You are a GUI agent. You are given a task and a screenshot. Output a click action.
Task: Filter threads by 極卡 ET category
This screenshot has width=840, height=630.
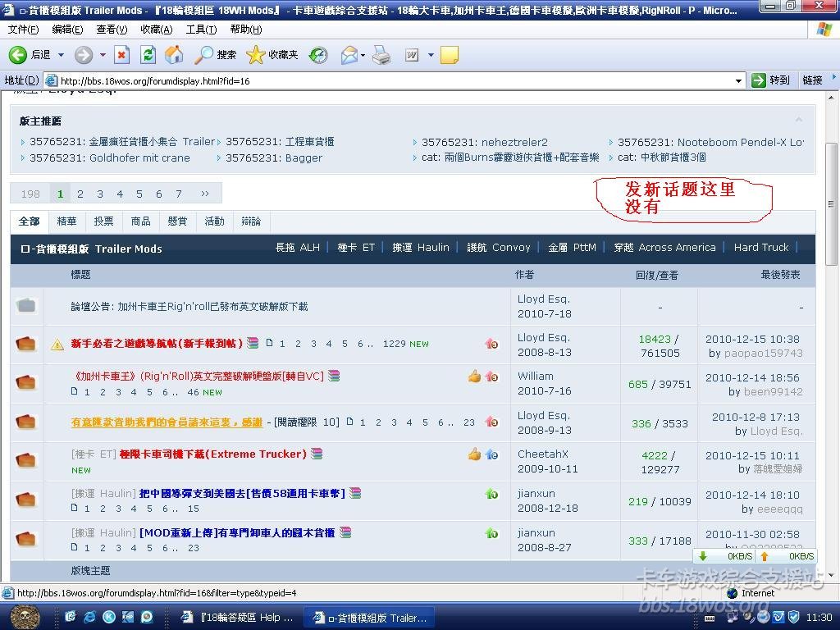tap(356, 248)
